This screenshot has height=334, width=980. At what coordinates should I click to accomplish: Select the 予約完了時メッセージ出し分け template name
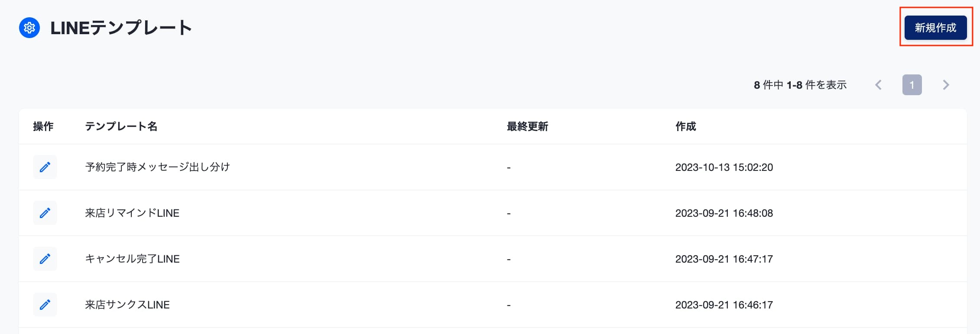click(x=157, y=167)
